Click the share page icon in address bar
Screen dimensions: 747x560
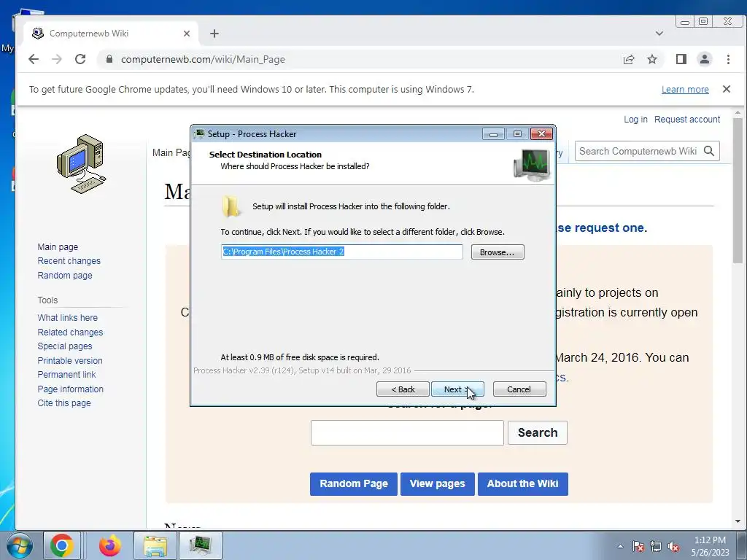[628, 59]
